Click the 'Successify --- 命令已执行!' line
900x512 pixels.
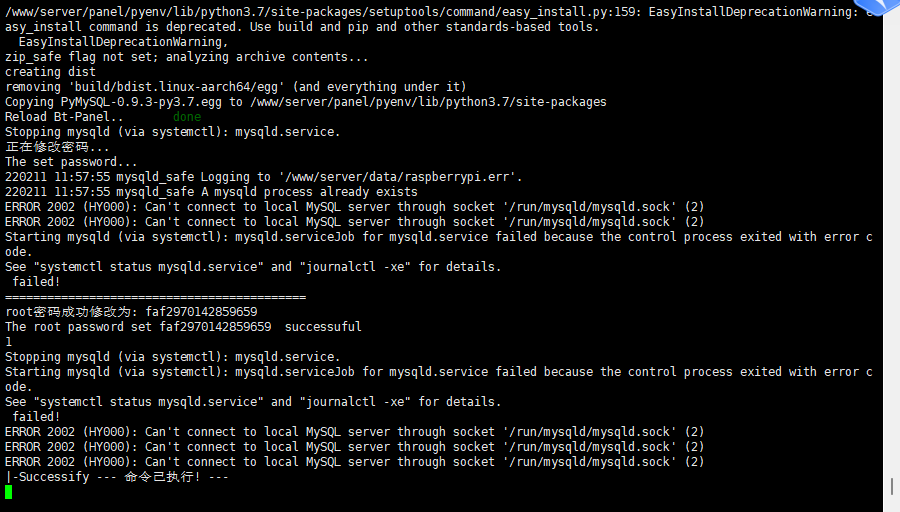[x=117, y=477]
